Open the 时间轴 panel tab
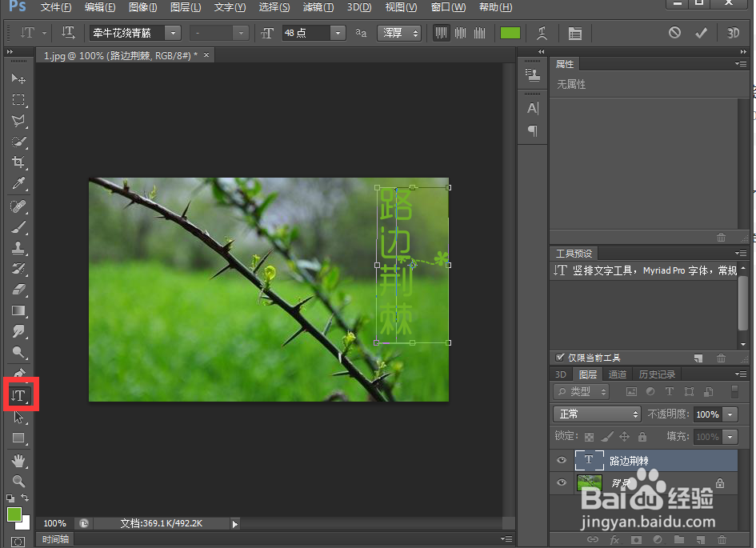 click(55, 539)
